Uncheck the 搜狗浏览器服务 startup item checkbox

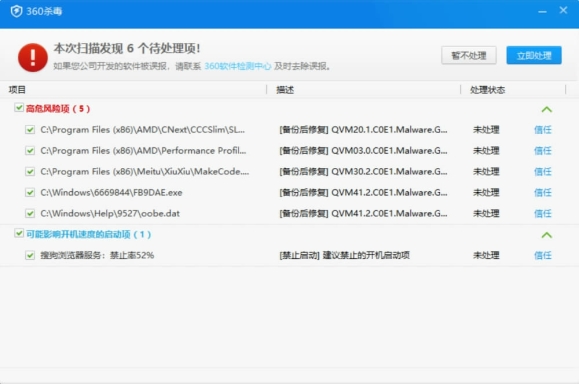30,255
